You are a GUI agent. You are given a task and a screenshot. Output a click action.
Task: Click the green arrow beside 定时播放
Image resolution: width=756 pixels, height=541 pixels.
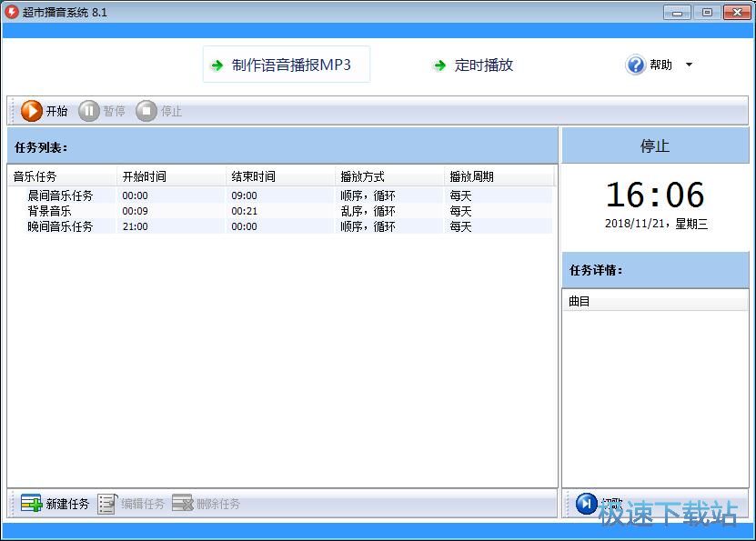click(x=439, y=65)
